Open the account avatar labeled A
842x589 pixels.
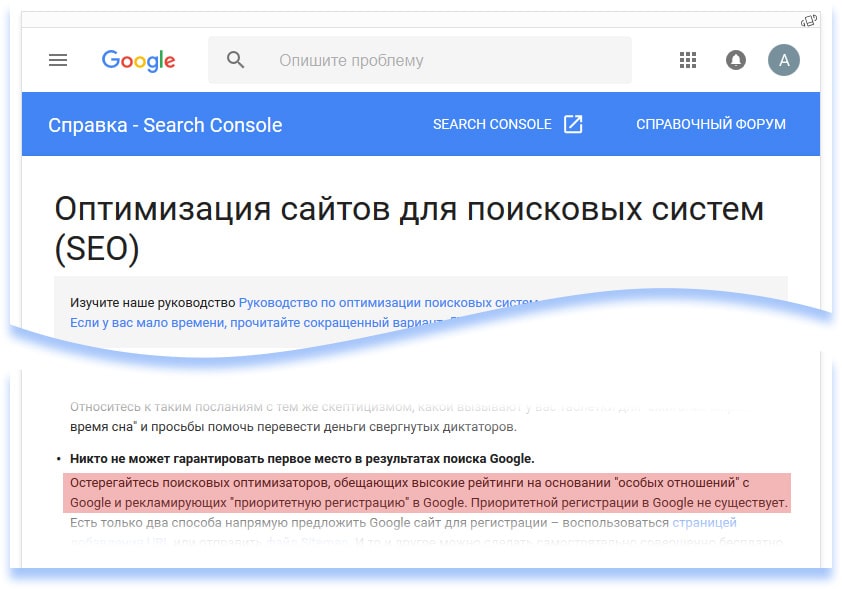(x=784, y=60)
